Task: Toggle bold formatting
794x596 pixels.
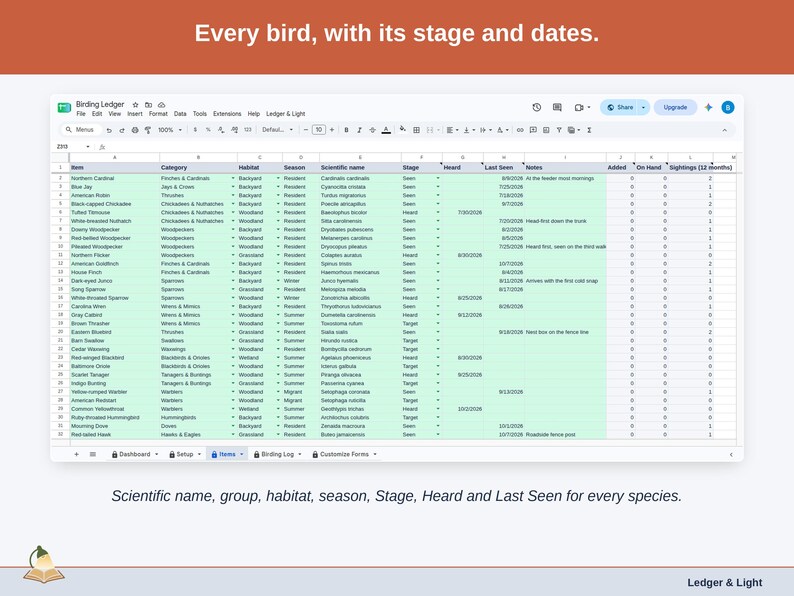Action: [x=346, y=130]
